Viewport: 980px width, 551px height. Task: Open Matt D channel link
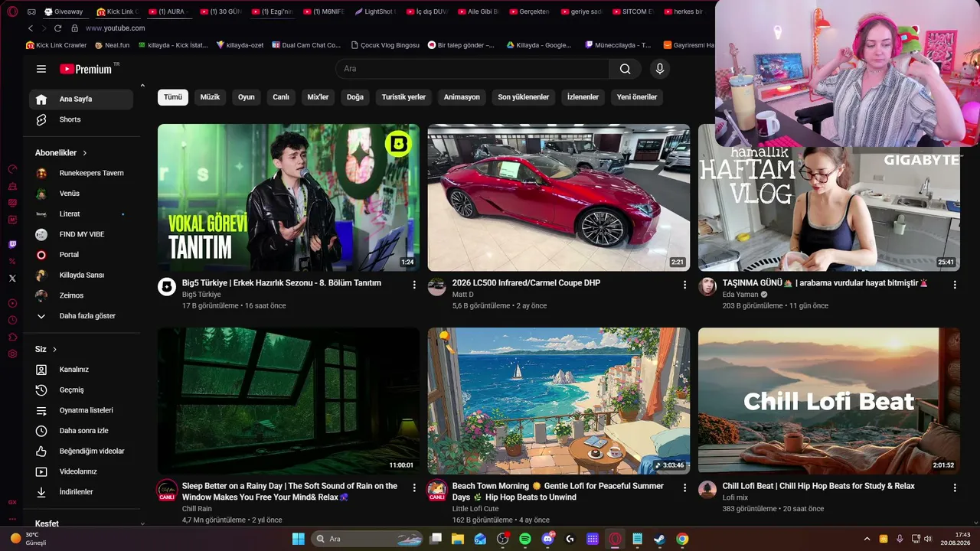click(463, 295)
